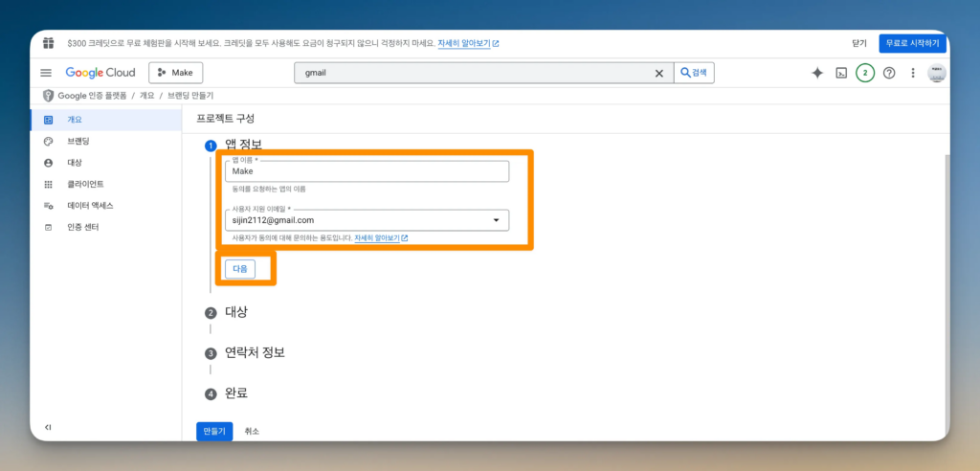Open the Gemini sparkle assistant icon

[817, 73]
